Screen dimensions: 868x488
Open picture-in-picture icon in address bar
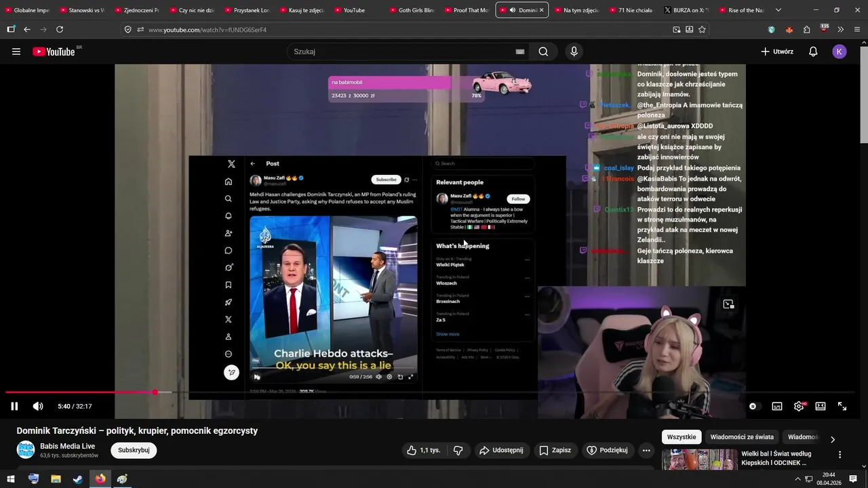pyautogui.click(x=676, y=29)
